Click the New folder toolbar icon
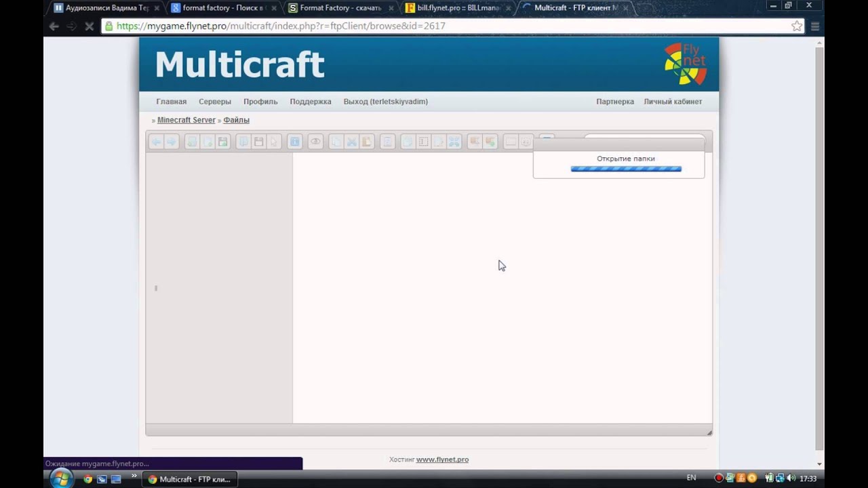The image size is (868, 488). (x=192, y=142)
